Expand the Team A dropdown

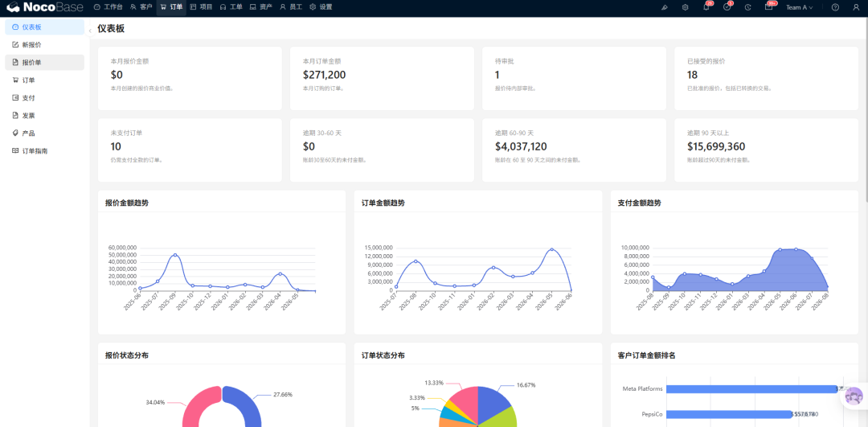[800, 7]
